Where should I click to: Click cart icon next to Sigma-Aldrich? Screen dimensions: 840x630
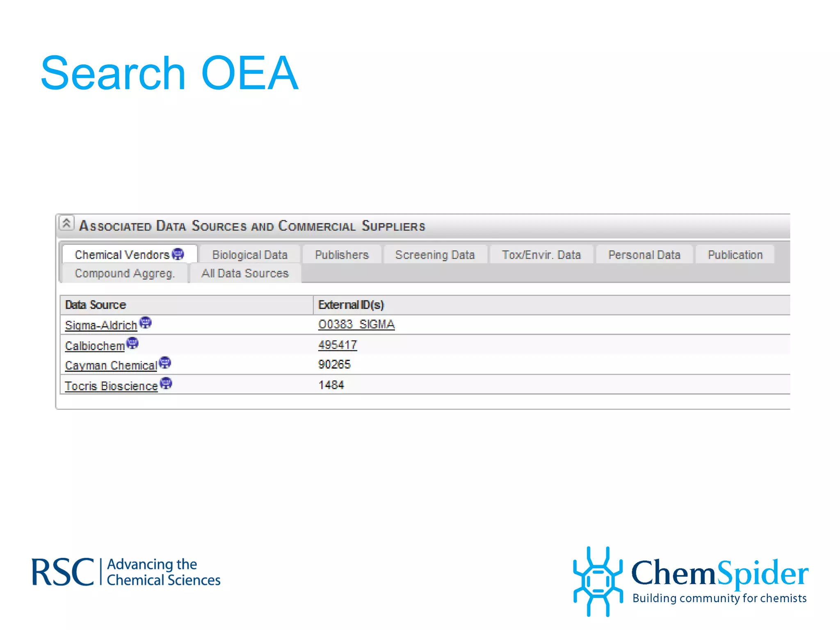point(145,323)
